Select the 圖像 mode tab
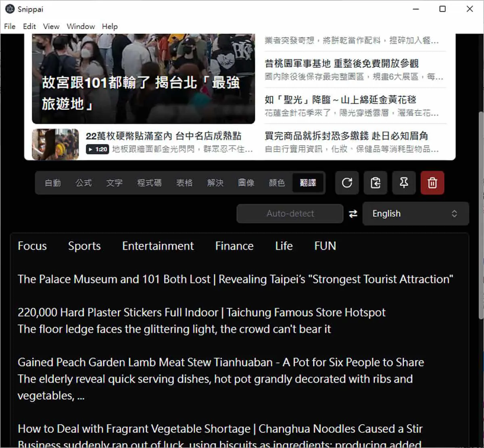The width and height of the screenshot is (484, 448). click(x=246, y=183)
